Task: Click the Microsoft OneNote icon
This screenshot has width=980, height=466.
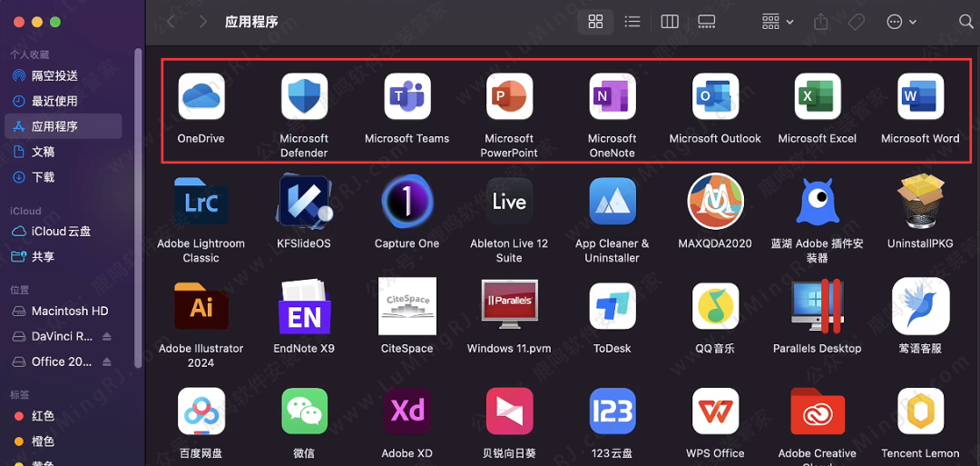Action: click(612, 96)
